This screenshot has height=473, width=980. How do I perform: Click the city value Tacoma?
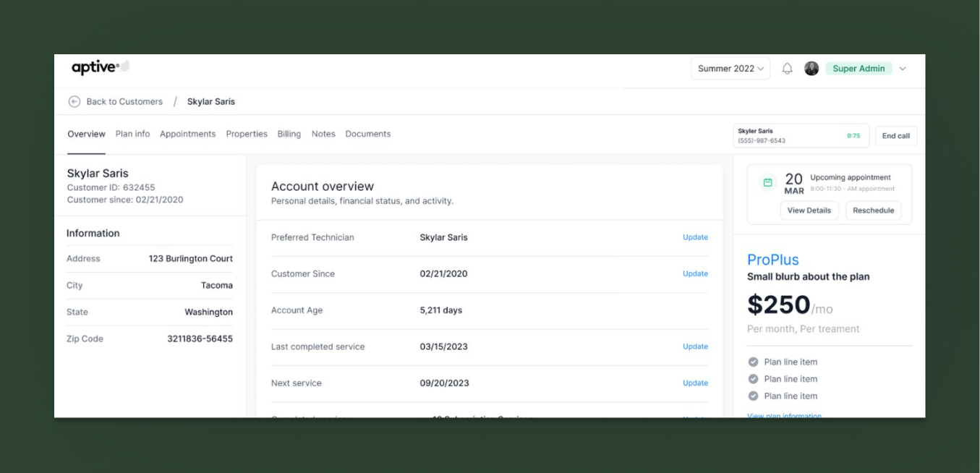click(x=217, y=285)
